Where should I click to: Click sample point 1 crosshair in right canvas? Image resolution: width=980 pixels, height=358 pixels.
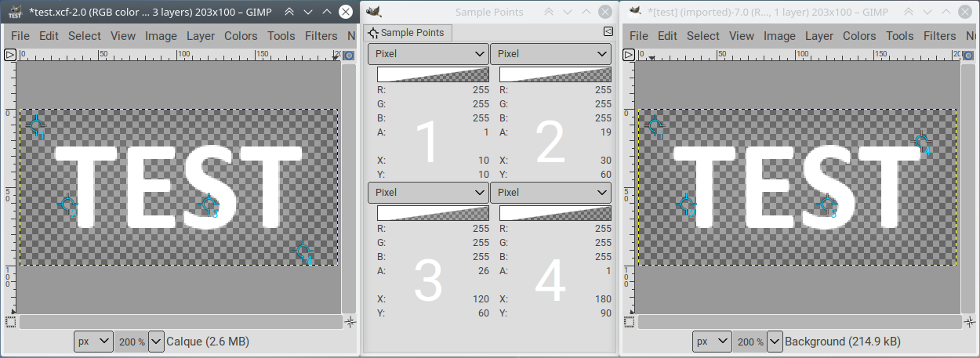655,125
